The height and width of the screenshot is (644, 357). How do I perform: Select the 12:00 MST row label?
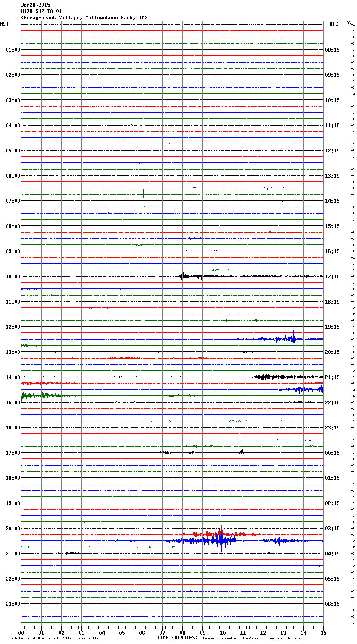13,327
